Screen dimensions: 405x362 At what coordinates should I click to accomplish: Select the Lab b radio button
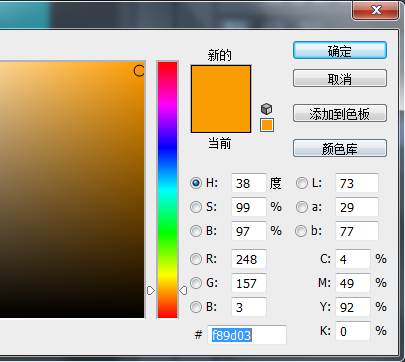(x=301, y=231)
